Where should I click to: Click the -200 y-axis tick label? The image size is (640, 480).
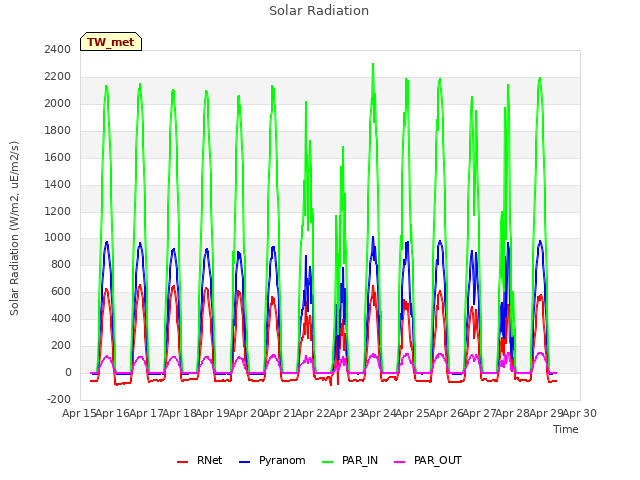59,399
